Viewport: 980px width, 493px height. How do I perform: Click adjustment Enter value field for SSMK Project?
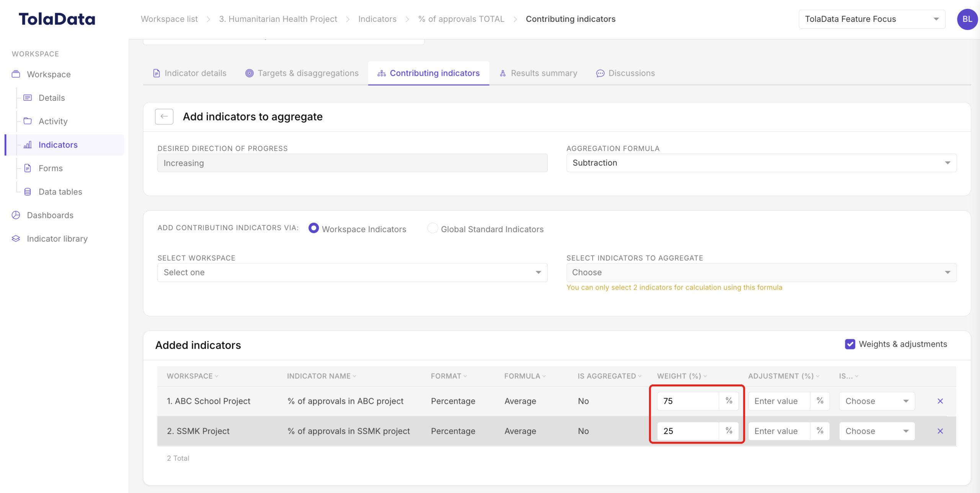point(779,431)
